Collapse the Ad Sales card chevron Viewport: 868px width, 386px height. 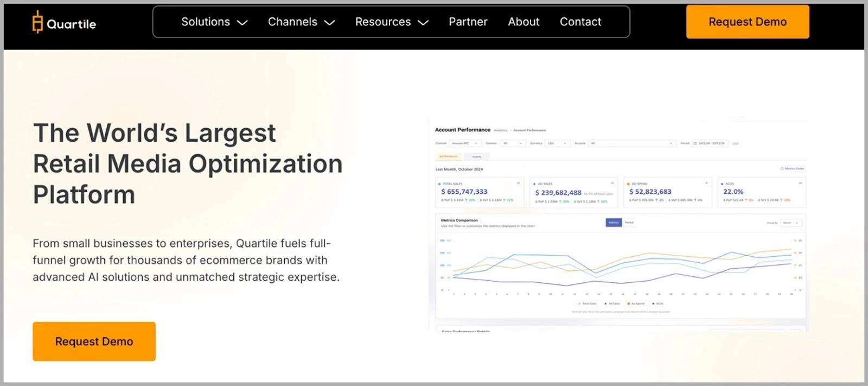click(612, 183)
